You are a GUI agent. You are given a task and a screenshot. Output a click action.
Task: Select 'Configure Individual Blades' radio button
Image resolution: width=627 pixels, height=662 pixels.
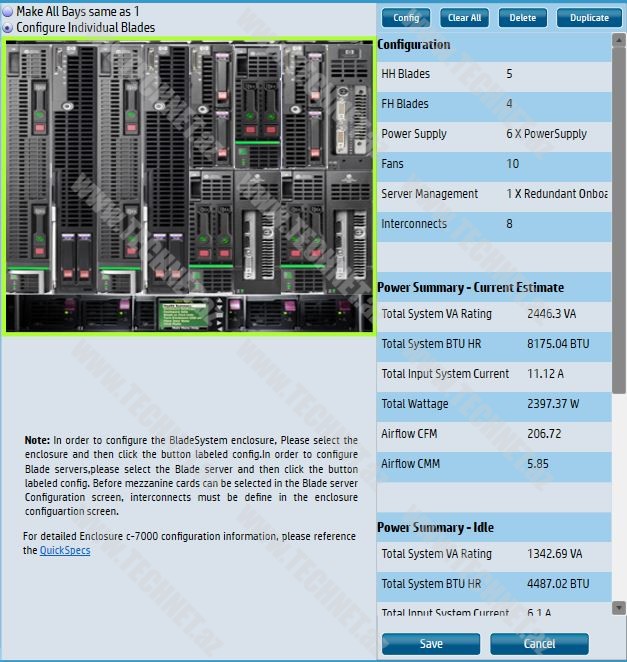pos(9,28)
